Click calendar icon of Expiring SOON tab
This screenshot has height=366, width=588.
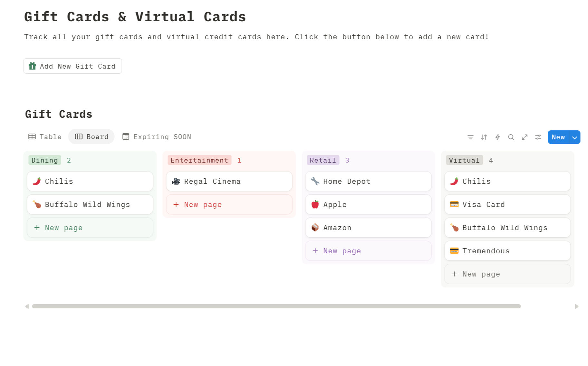[126, 136]
